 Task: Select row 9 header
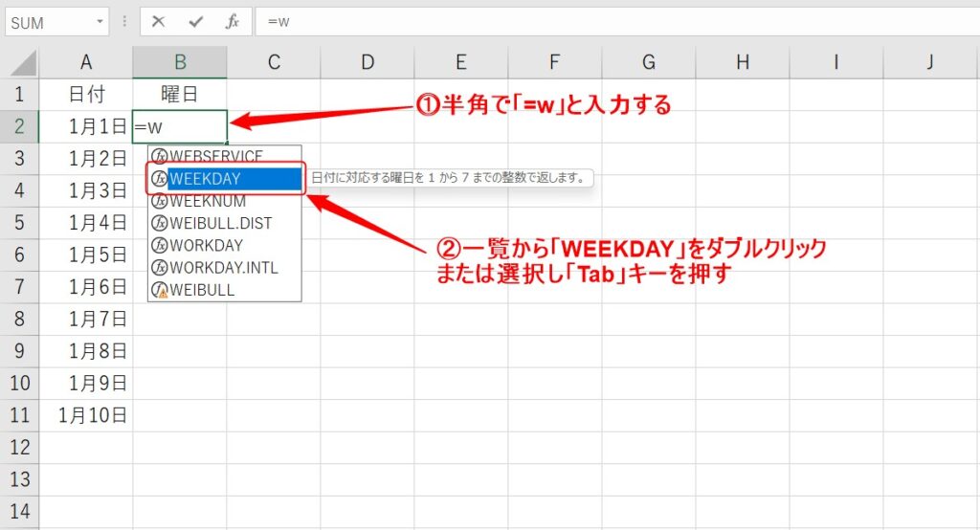(x=19, y=351)
